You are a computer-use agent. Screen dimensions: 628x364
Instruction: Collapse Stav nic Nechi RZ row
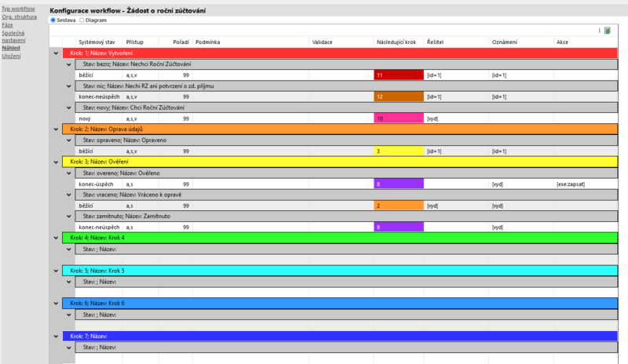tap(69, 86)
